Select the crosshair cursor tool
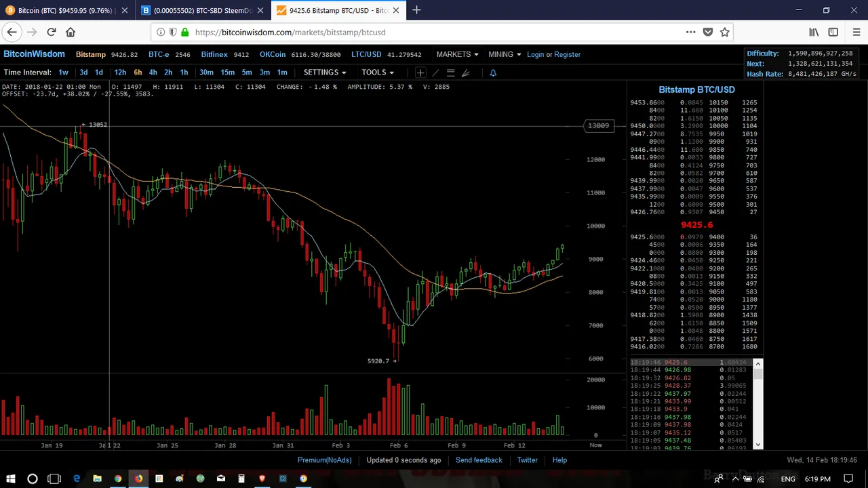The width and height of the screenshot is (868, 488). [420, 73]
